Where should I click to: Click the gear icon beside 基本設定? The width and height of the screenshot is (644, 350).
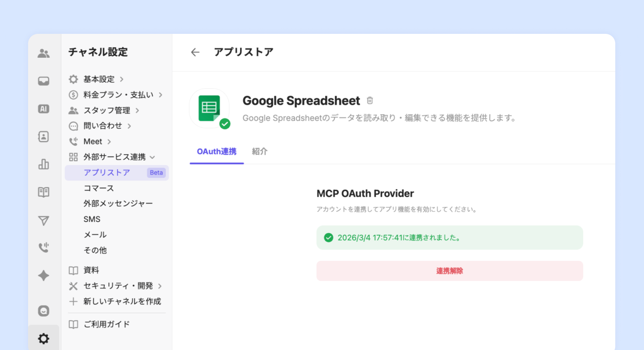[73, 79]
